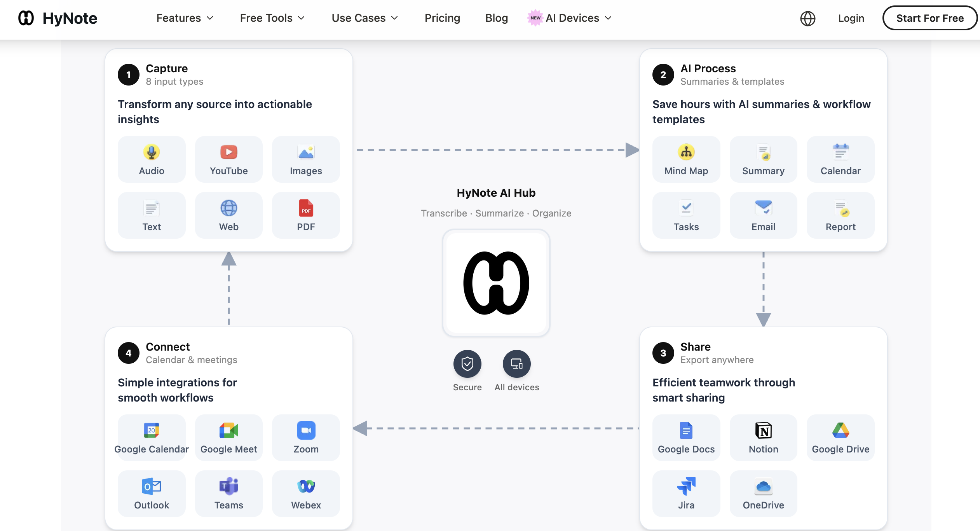Click the Calendar template icon
This screenshot has width=980, height=531.
coord(840,152)
